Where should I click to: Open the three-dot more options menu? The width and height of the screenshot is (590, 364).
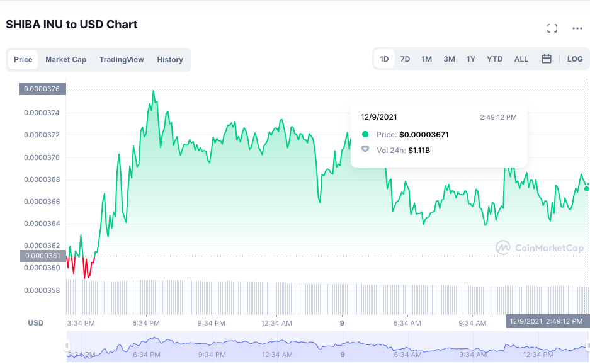[x=577, y=28]
